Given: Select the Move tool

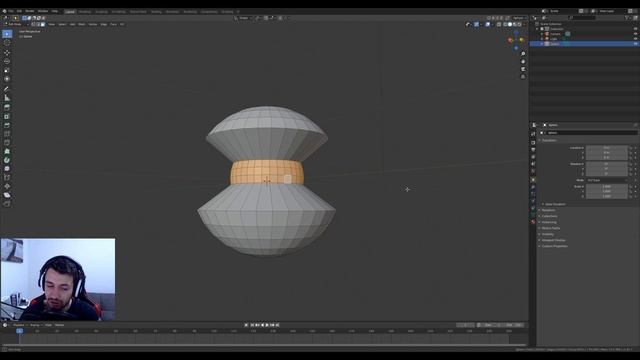Looking at the screenshot, I should click(x=7, y=53).
